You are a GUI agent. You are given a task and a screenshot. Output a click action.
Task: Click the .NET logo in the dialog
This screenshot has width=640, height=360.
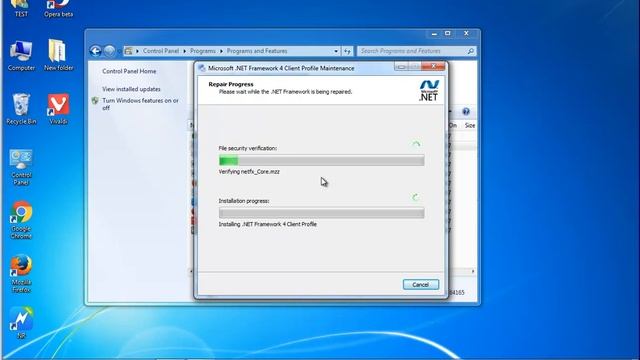click(429, 90)
